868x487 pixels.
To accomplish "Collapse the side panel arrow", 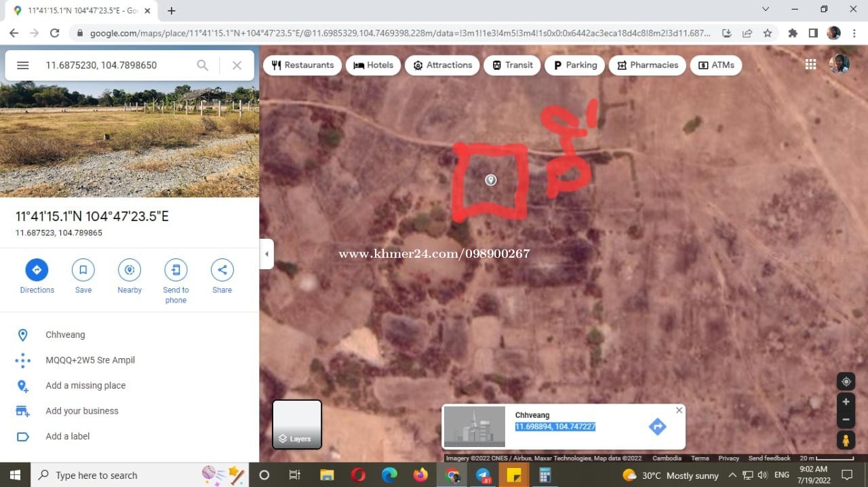I will click(267, 254).
